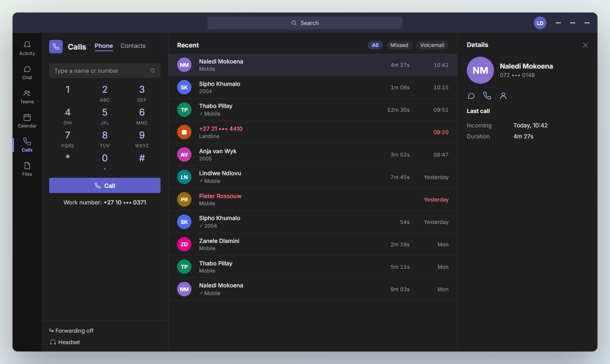Choose the Headset audio device

[x=65, y=342]
